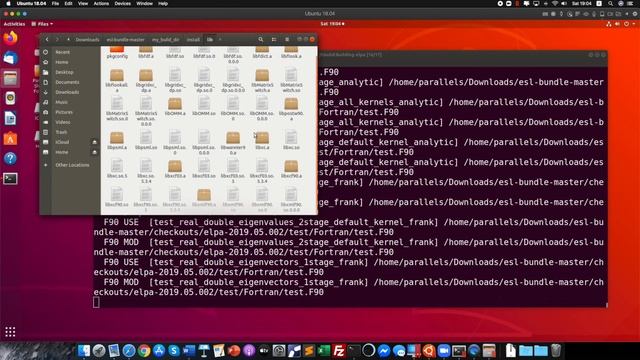The height and width of the screenshot is (360, 640).
Task: Focus the terminal prompt cursor
Action: click(96, 302)
